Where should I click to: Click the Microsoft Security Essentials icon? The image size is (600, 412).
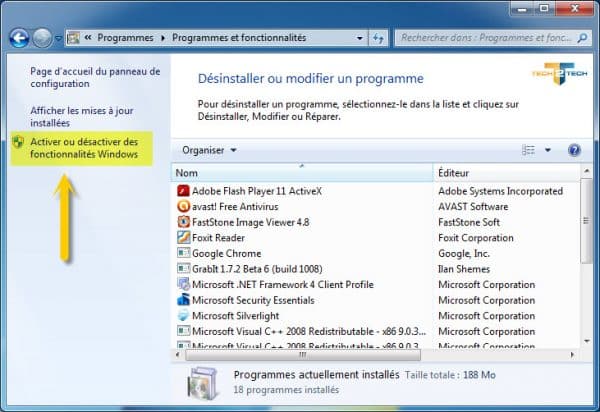183,300
